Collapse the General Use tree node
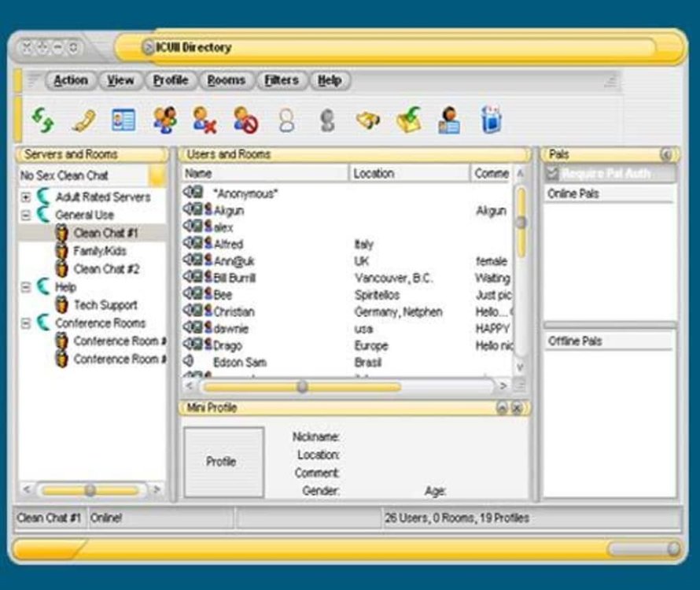Image resolution: width=700 pixels, height=590 pixels. [x=26, y=216]
